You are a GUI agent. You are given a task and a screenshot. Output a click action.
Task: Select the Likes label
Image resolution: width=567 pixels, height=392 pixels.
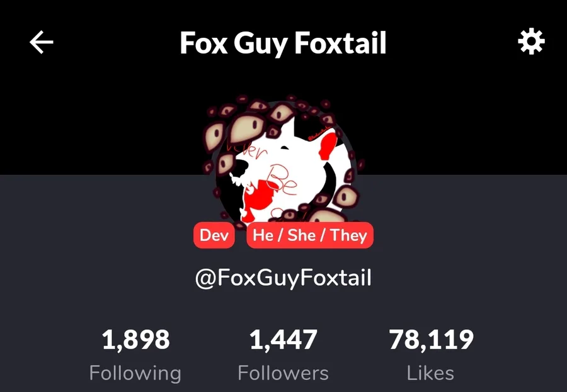coord(430,373)
